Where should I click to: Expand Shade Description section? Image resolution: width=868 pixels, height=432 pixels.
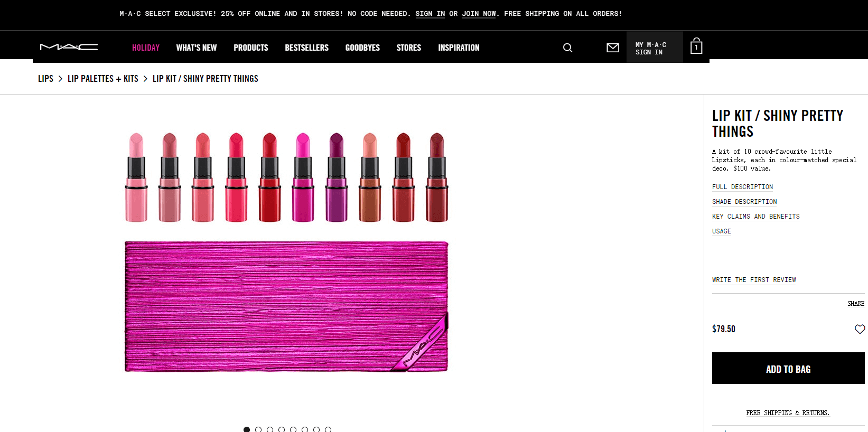[744, 202]
